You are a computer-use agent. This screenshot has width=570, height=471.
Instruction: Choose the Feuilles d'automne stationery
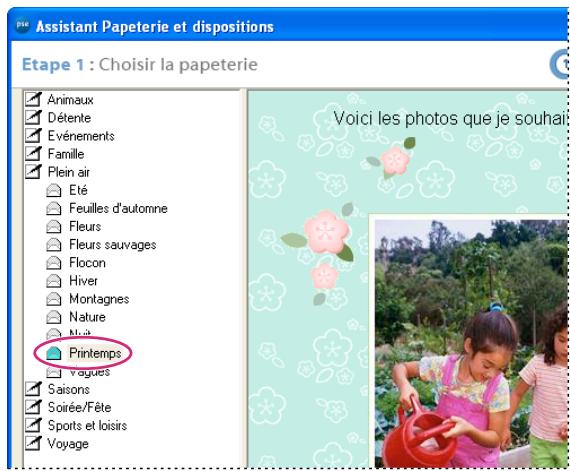click(119, 208)
